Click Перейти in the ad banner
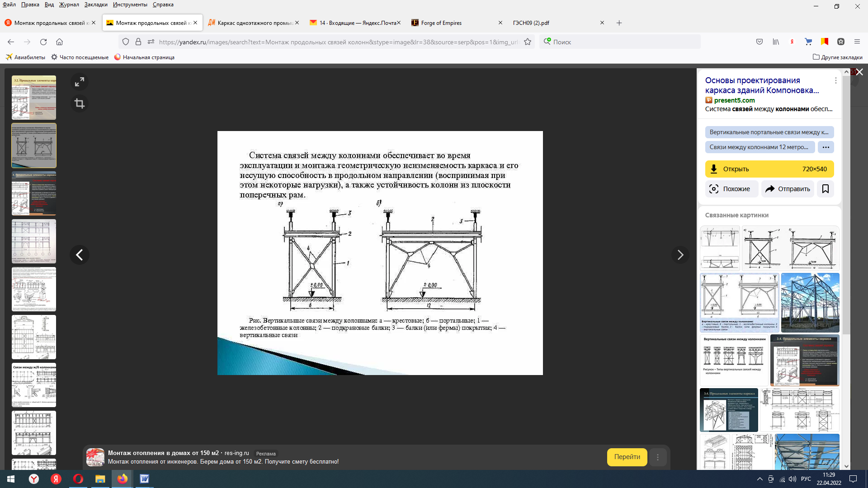 pyautogui.click(x=627, y=457)
